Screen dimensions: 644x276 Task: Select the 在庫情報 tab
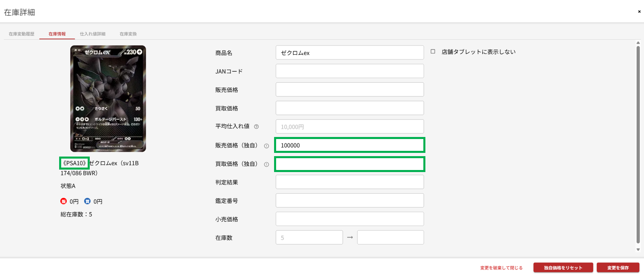(x=57, y=34)
